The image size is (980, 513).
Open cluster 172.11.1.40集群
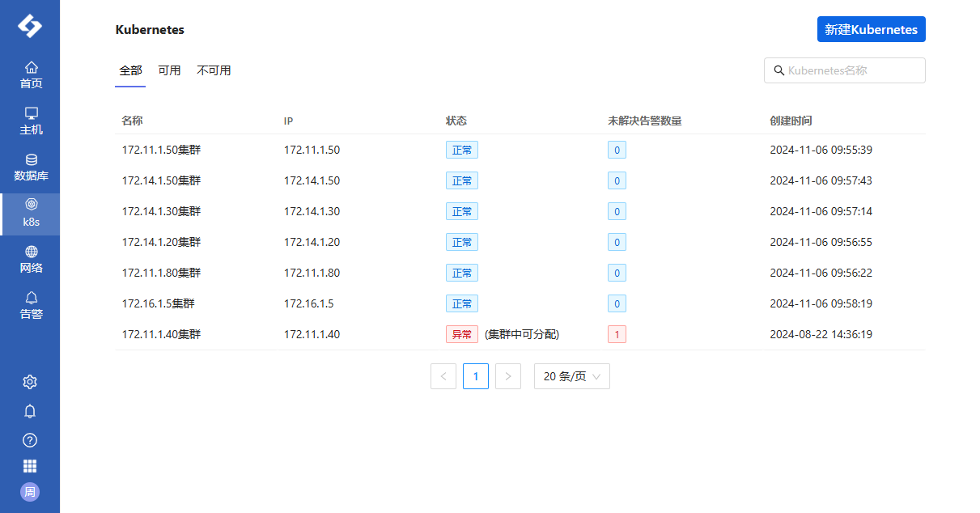point(161,334)
